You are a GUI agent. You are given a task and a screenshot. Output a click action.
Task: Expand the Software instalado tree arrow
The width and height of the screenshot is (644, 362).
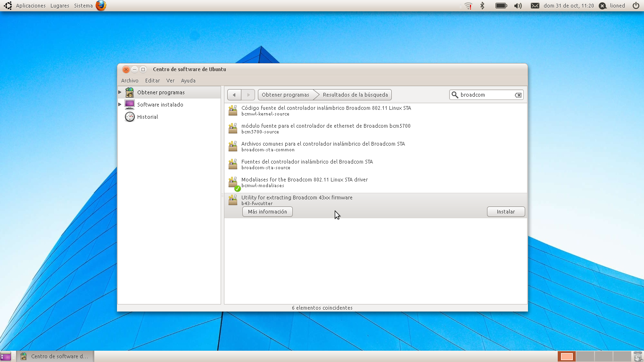coord(120,105)
